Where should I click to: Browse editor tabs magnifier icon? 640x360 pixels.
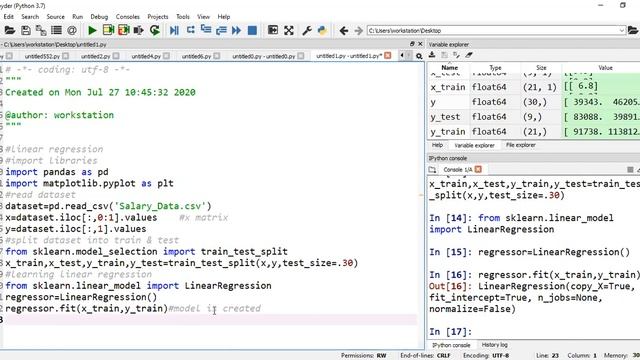pos(419,56)
